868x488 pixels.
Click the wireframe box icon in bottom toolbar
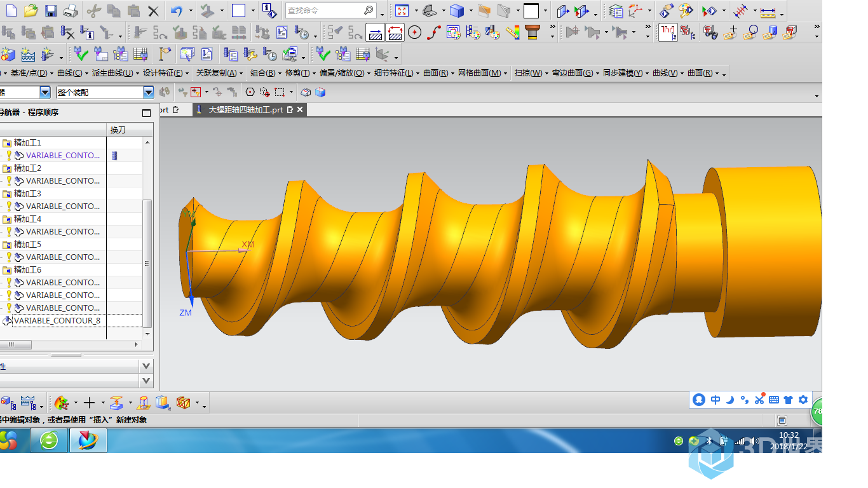tap(183, 402)
